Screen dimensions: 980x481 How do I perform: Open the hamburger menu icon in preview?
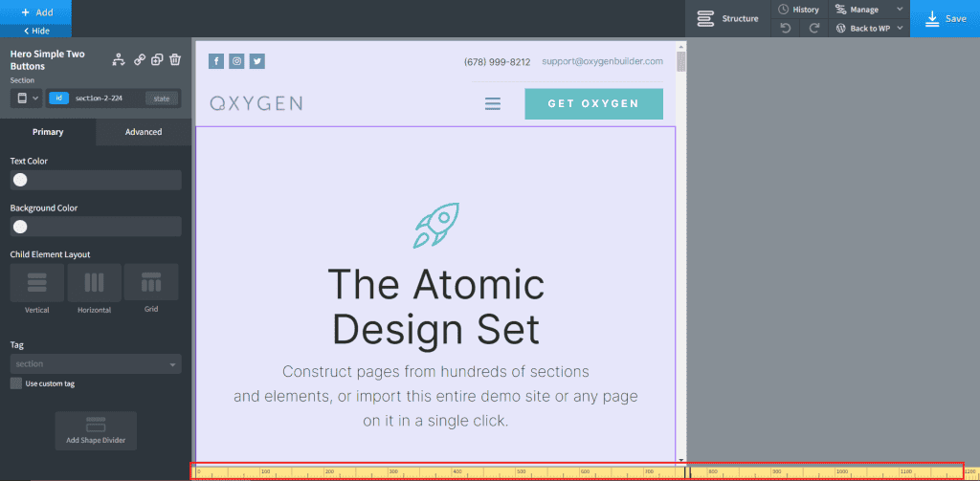tap(493, 103)
